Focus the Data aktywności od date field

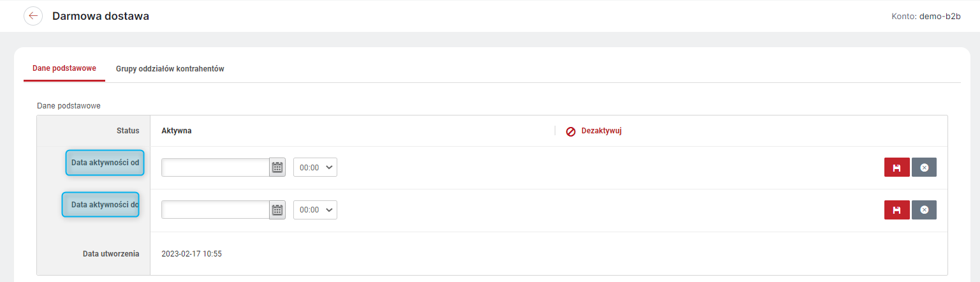pos(216,167)
